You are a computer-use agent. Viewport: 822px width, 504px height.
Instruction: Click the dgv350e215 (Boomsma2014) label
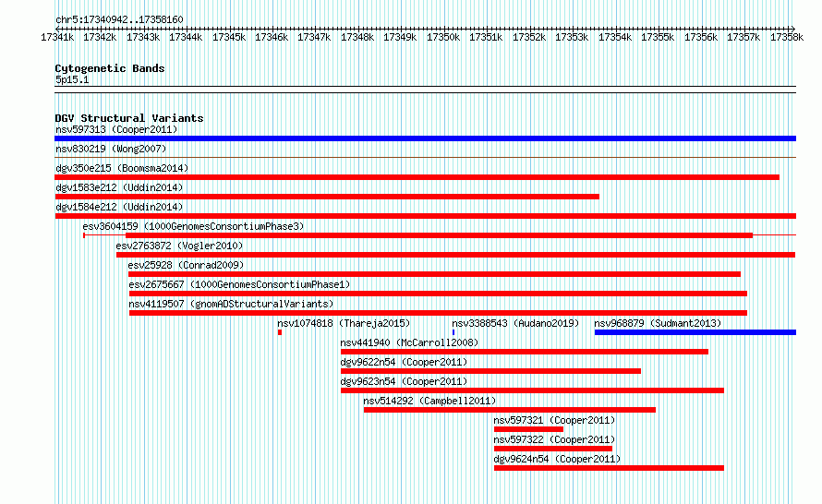click(x=122, y=168)
